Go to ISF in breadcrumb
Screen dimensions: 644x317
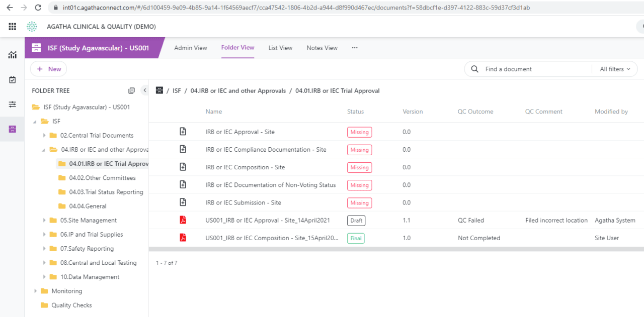tap(177, 91)
